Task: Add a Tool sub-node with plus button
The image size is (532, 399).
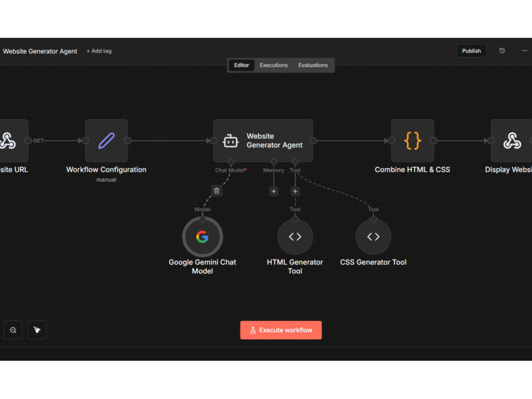Action: click(x=295, y=192)
